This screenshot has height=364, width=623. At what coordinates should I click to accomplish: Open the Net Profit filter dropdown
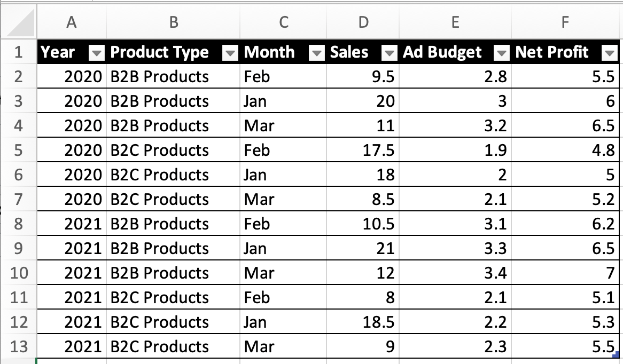point(609,53)
